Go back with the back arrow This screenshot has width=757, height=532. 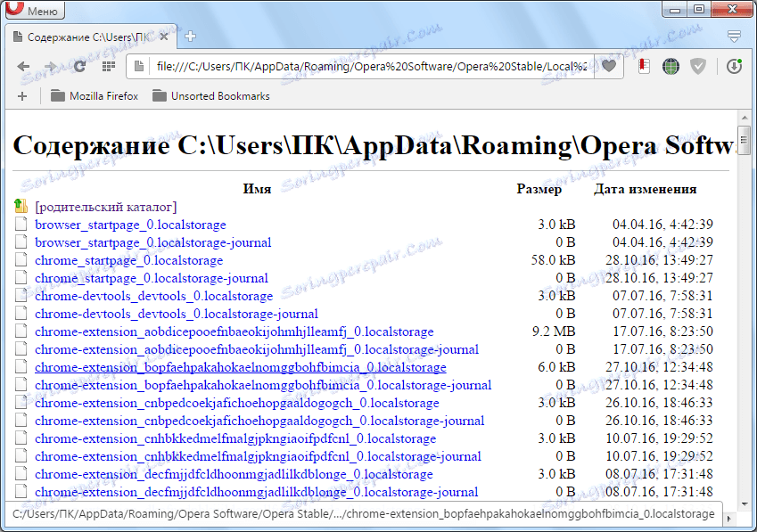[x=23, y=67]
